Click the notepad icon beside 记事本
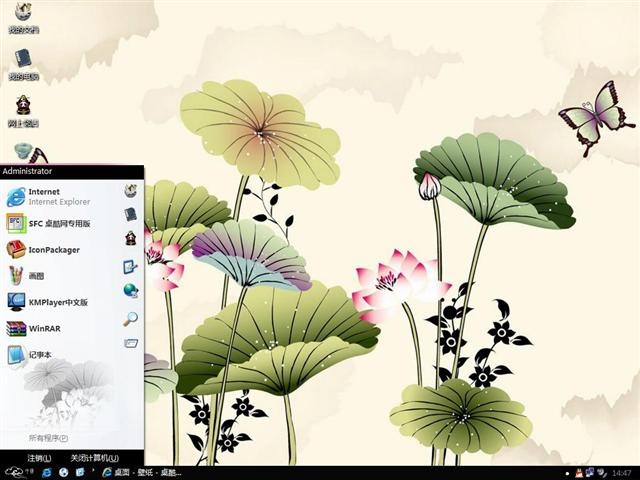 point(16,355)
